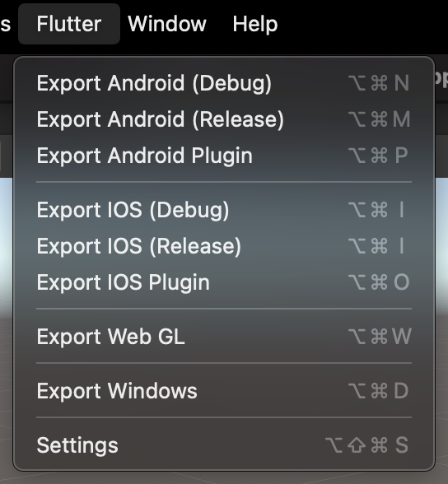Image resolution: width=448 pixels, height=484 pixels.
Task: Choose Export IOS (Debug) entry
Action: tap(224, 210)
